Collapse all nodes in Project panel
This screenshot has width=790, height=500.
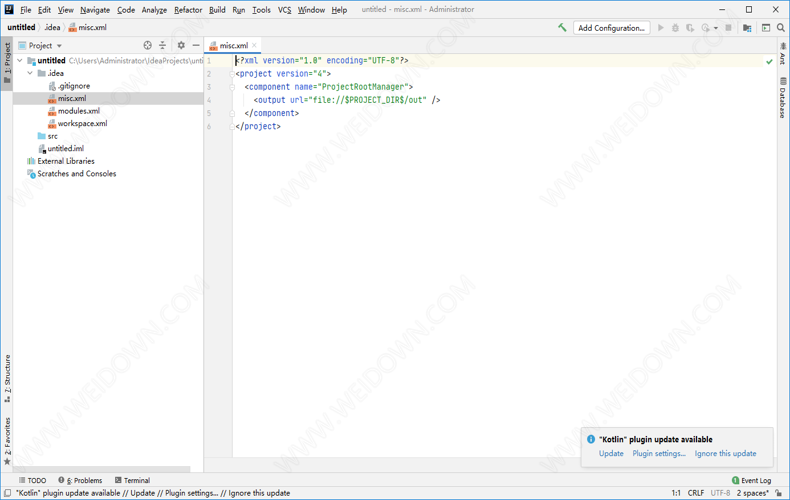click(163, 46)
